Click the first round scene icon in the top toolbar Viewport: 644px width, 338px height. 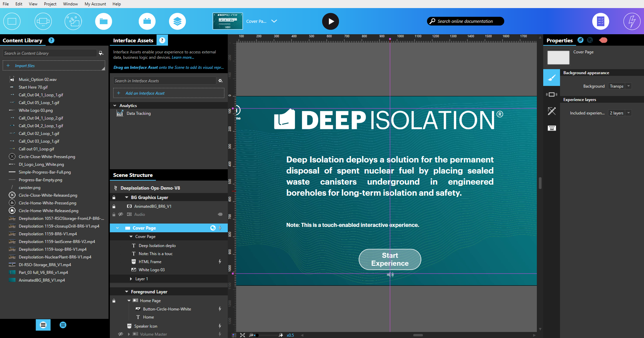tap(12, 21)
